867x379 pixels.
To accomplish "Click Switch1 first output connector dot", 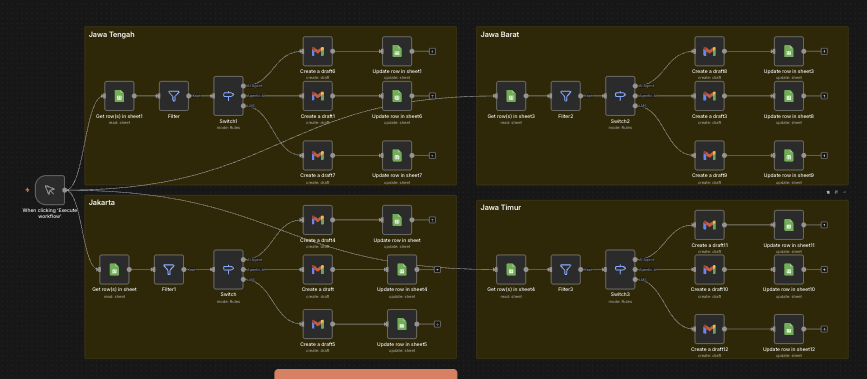I will 244,86.
